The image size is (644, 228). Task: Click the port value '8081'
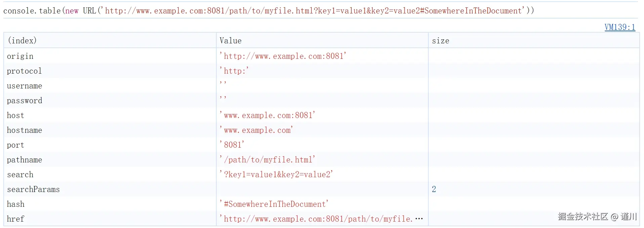pos(232,145)
